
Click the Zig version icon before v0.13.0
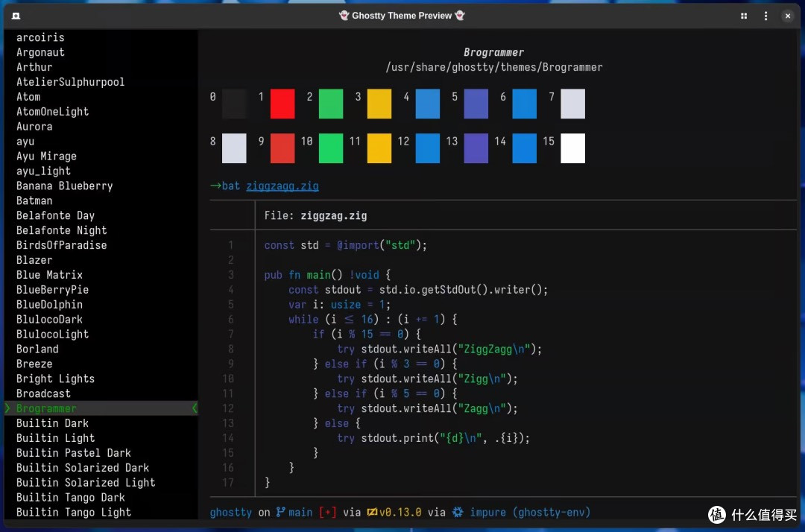coord(372,512)
